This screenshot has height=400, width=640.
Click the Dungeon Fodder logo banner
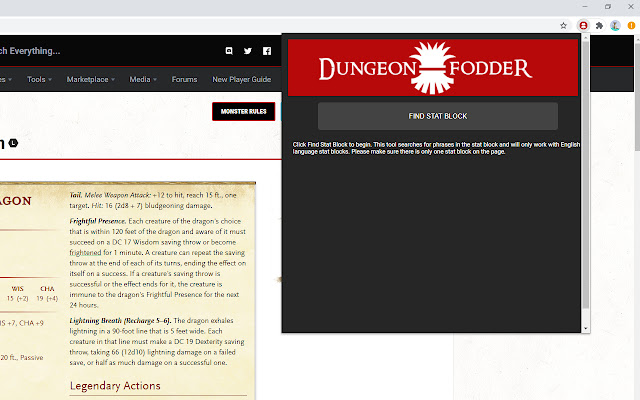(x=433, y=68)
